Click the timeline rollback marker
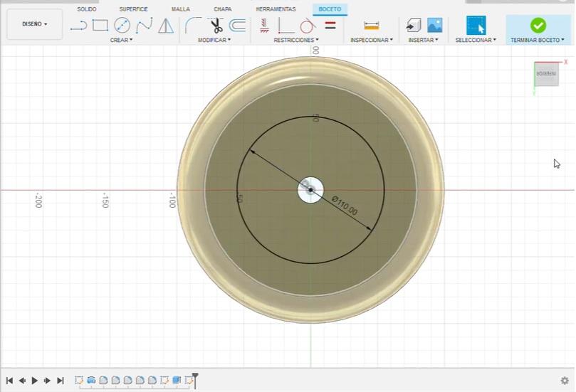The image size is (576, 392). click(x=195, y=380)
